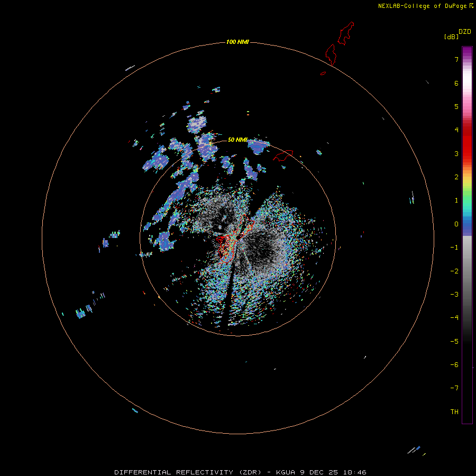The height and width of the screenshot is (476, 476).
Task: Click the colorbar value 2 label
Action: pyautogui.click(x=456, y=177)
